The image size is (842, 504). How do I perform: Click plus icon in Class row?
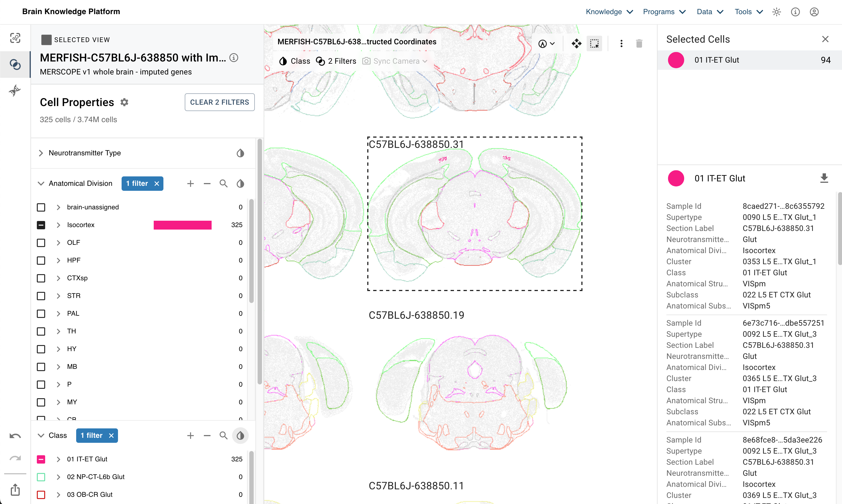191,436
